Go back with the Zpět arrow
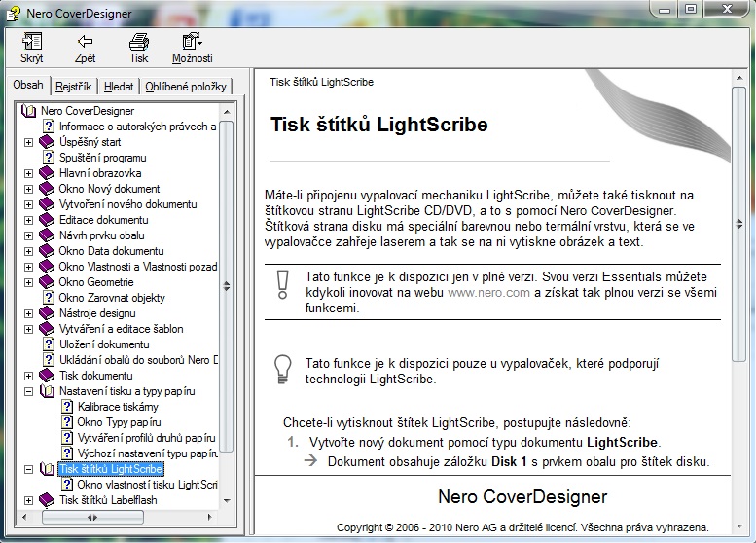This screenshot has width=756, height=543. pyautogui.click(x=85, y=49)
